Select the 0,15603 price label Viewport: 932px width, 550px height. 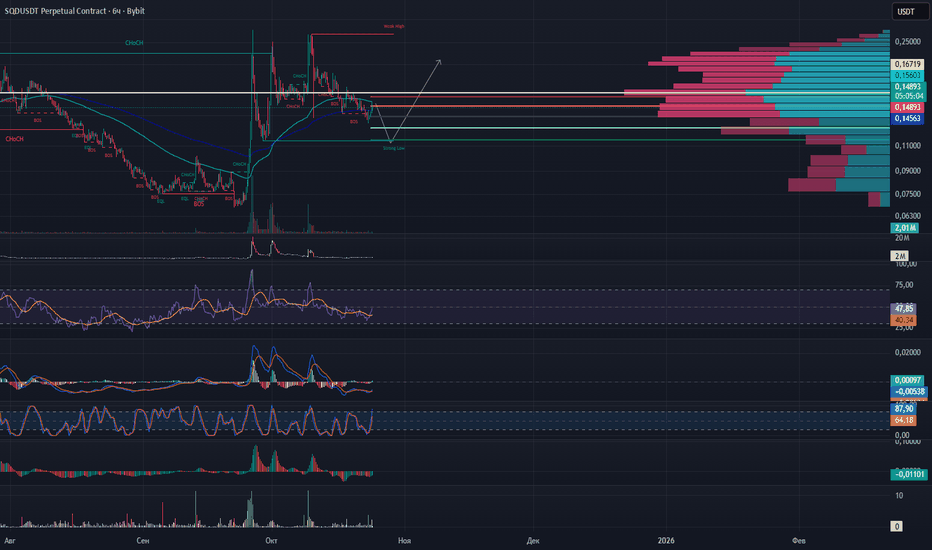tap(908, 76)
